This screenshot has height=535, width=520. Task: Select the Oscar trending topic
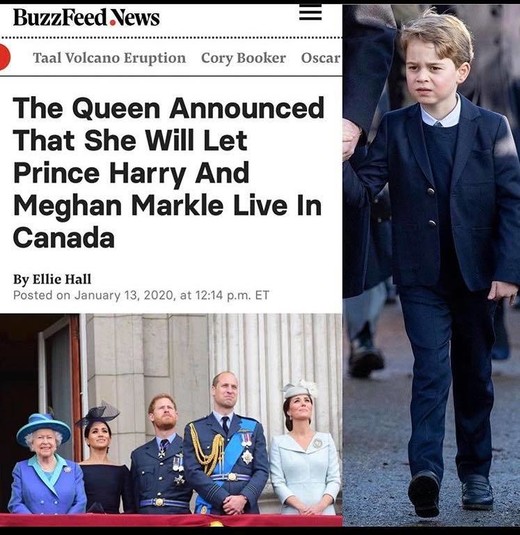coord(321,58)
